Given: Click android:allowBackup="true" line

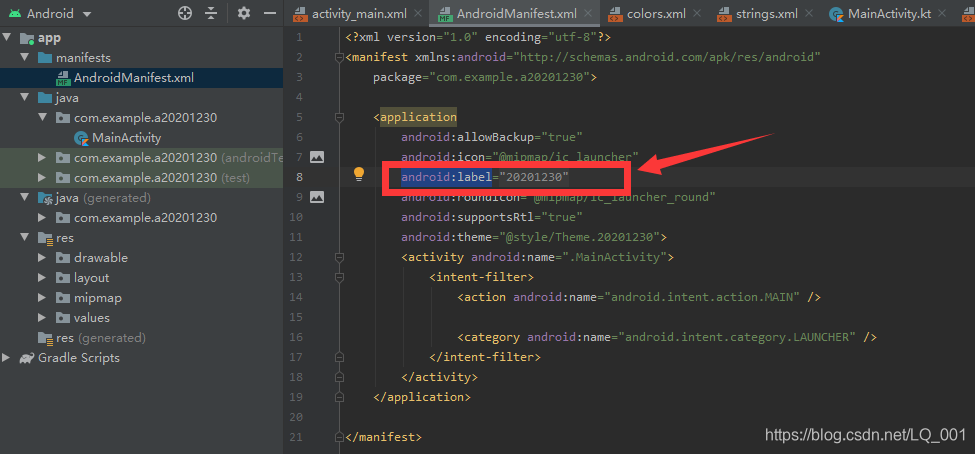Looking at the screenshot, I should [492, 137].
